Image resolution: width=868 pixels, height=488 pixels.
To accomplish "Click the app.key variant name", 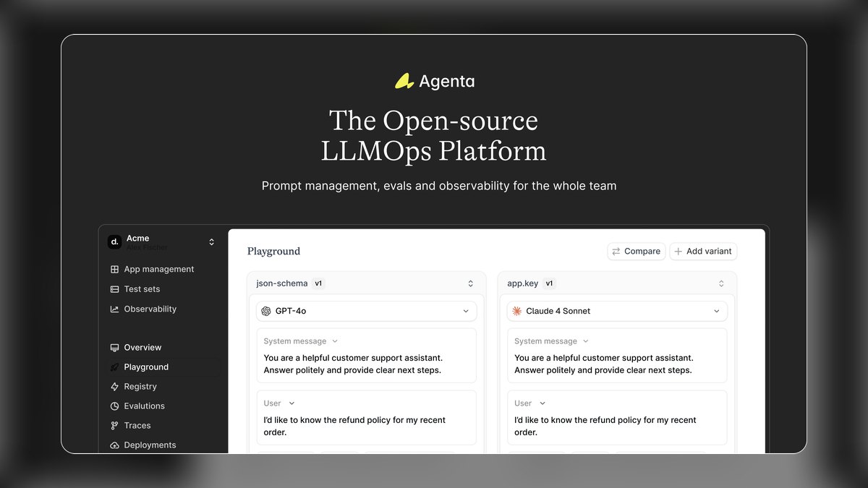I will (x=523, y=284).
